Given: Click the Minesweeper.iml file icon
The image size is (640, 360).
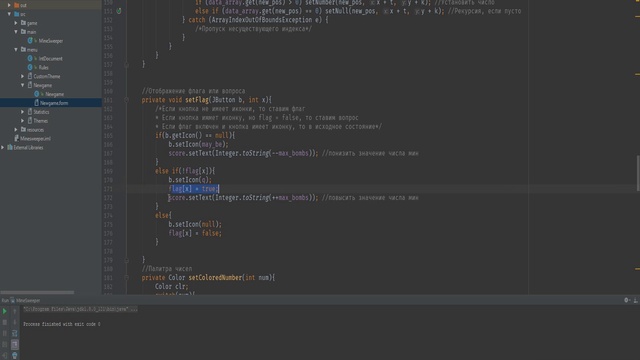Looking at the screenshot, I should 16,138.
